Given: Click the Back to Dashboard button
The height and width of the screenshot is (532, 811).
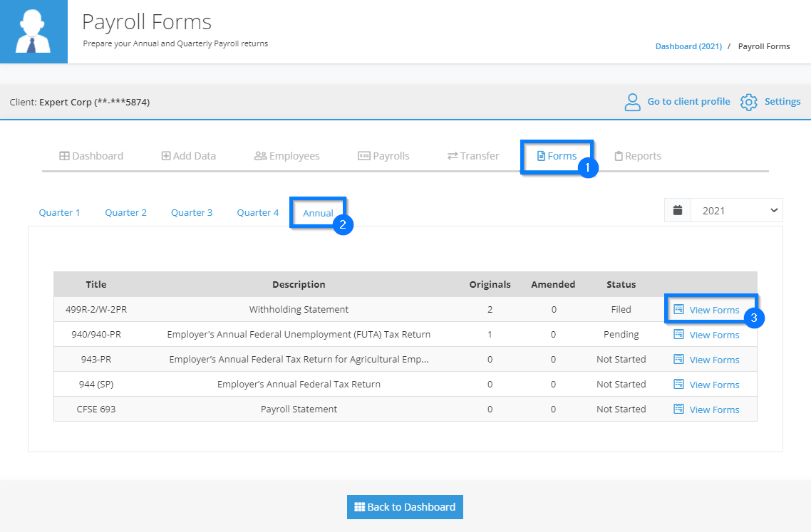Looking at the screenshot, I should (405, 506).
